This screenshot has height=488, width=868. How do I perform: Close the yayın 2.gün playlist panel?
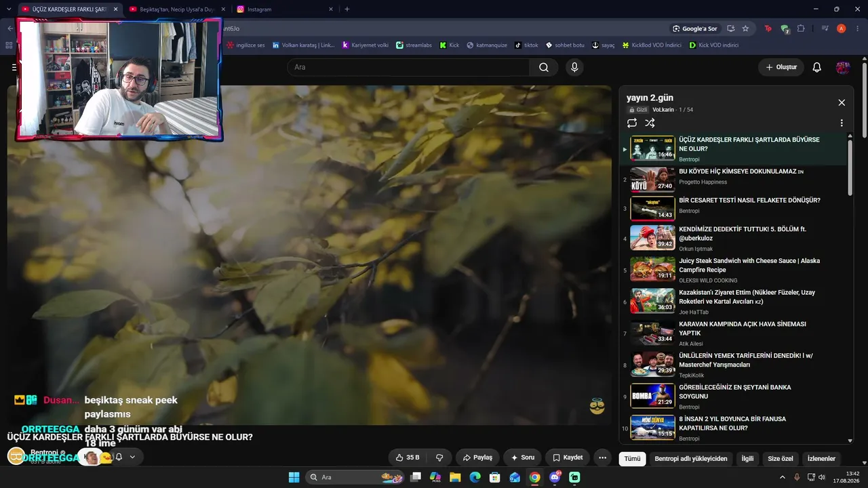click(x=842, y=102)
